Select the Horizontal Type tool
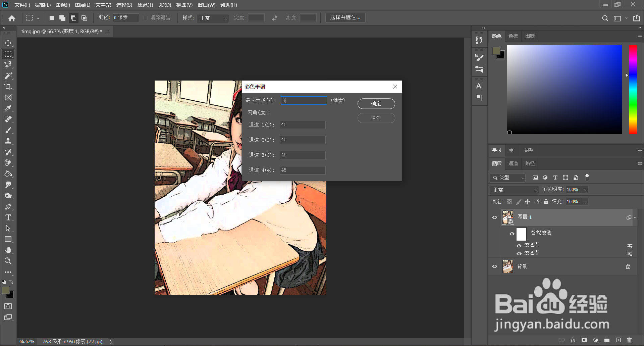 [x=8, y=217]
